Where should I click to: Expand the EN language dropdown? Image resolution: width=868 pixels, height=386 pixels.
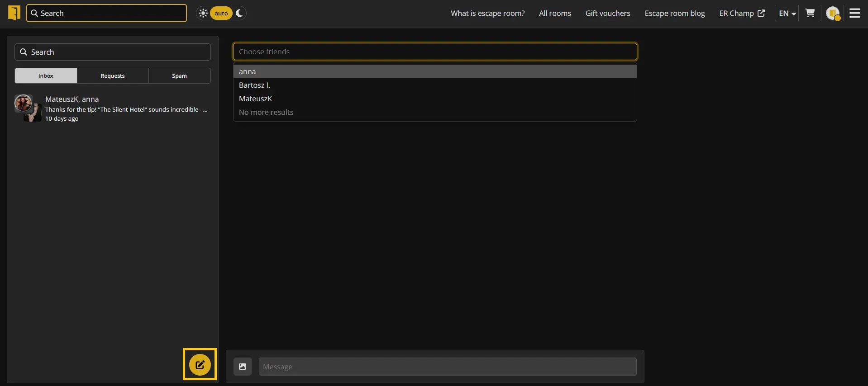(787, 13)
